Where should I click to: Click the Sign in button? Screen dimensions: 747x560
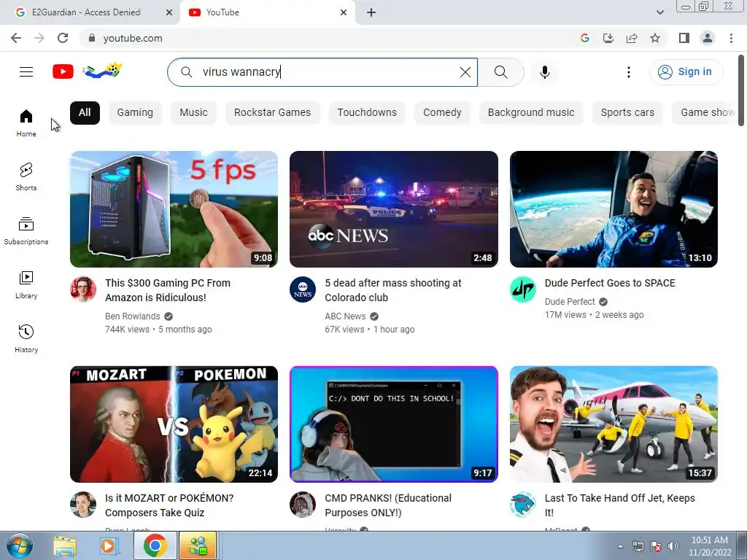[686, 72]
